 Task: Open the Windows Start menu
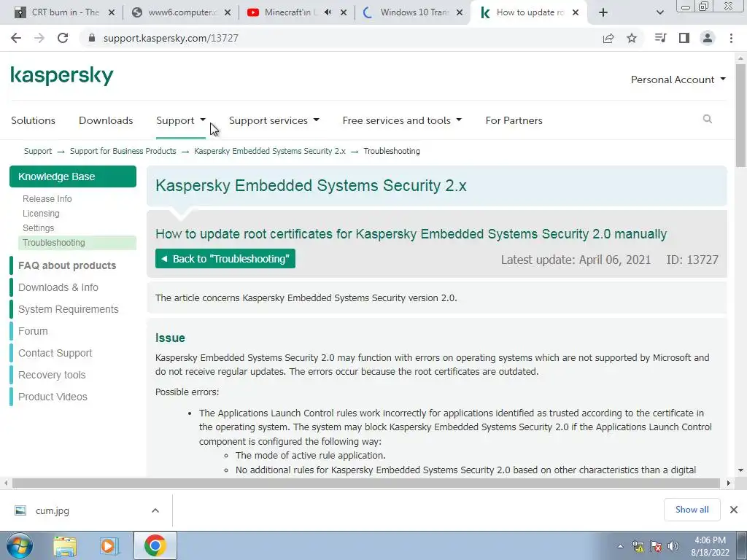(19, 545)
